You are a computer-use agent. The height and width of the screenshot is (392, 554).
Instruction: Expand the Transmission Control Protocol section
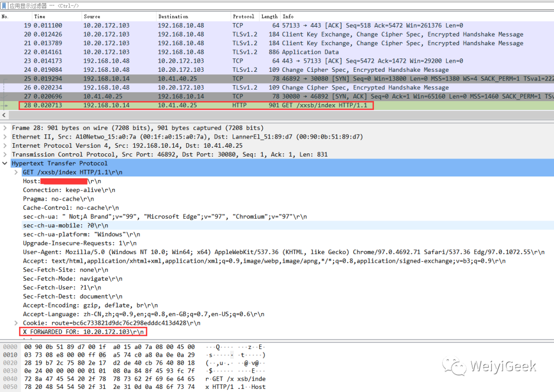coord(5,154)
